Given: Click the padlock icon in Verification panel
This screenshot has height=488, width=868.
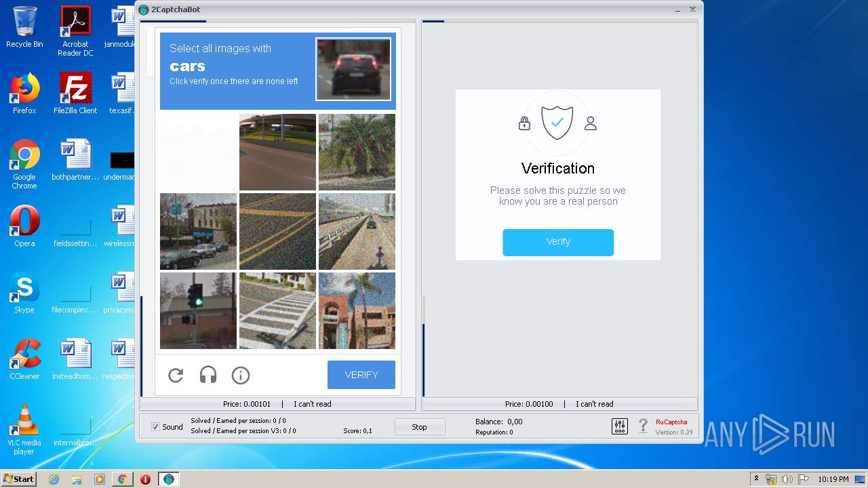Looking at the screenshot, I should pos(524,123).
